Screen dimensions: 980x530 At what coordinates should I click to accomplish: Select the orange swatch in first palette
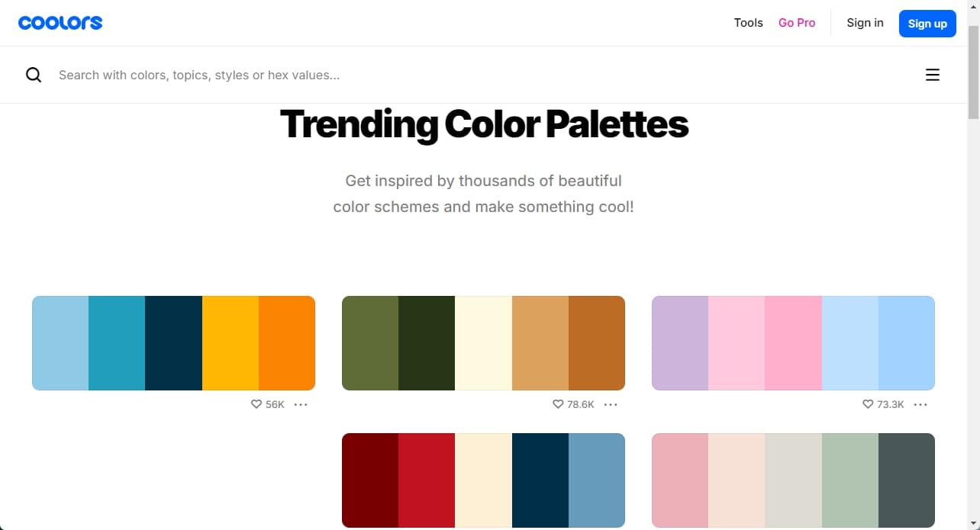(x=287, y=343)
